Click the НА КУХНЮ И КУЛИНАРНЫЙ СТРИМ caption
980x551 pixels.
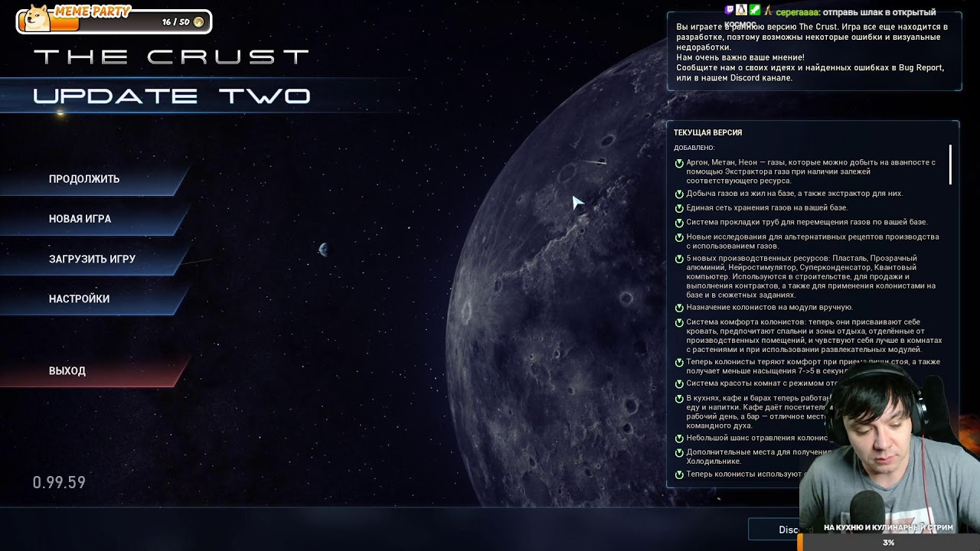pyautogui.click(x=888, y=528)
